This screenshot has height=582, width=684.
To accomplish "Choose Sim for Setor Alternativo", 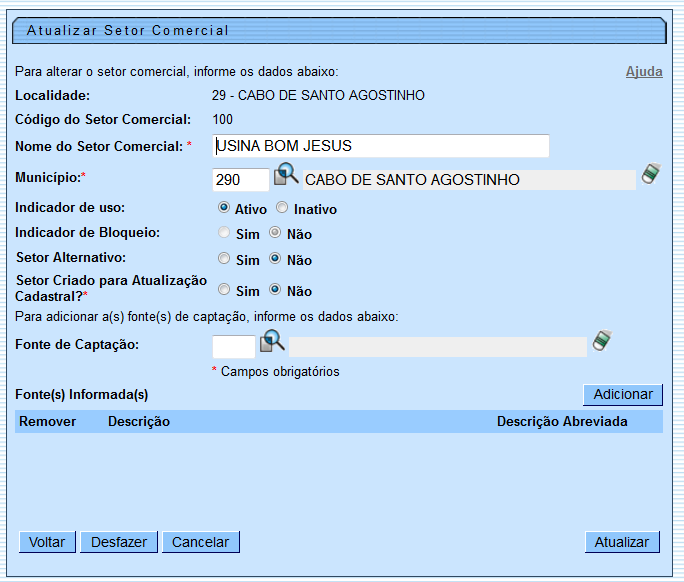I will click(x=225, y=259).
